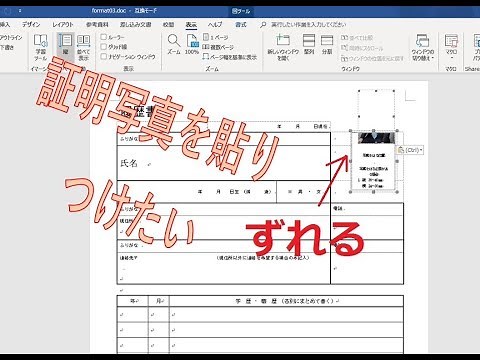480x360 pixels.
Task: Click the 月 column header cell
Action: pos(159,301)
